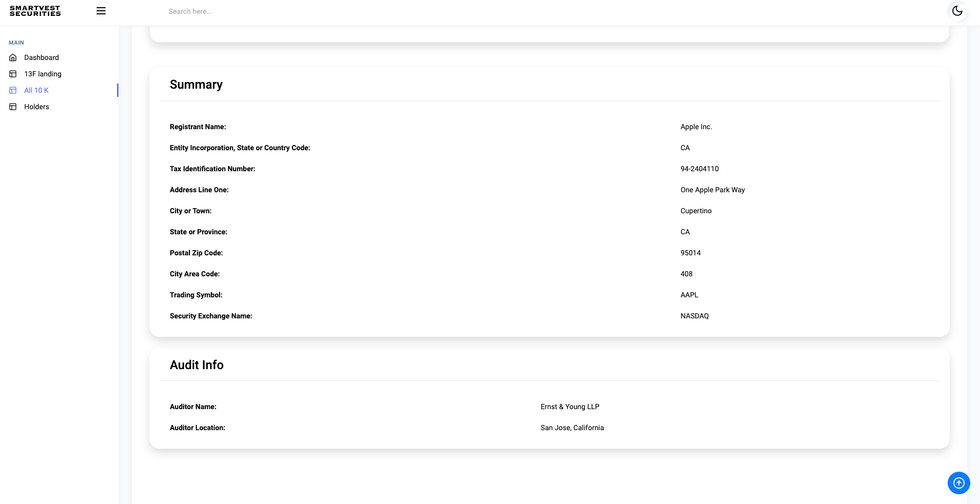Select the Cupertino city value

(696, 211)
